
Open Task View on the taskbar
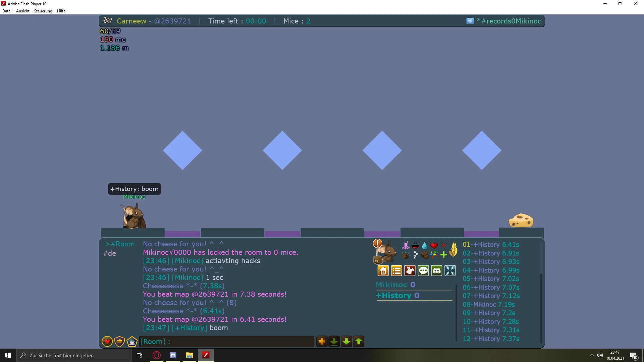[x=140, y=355]
